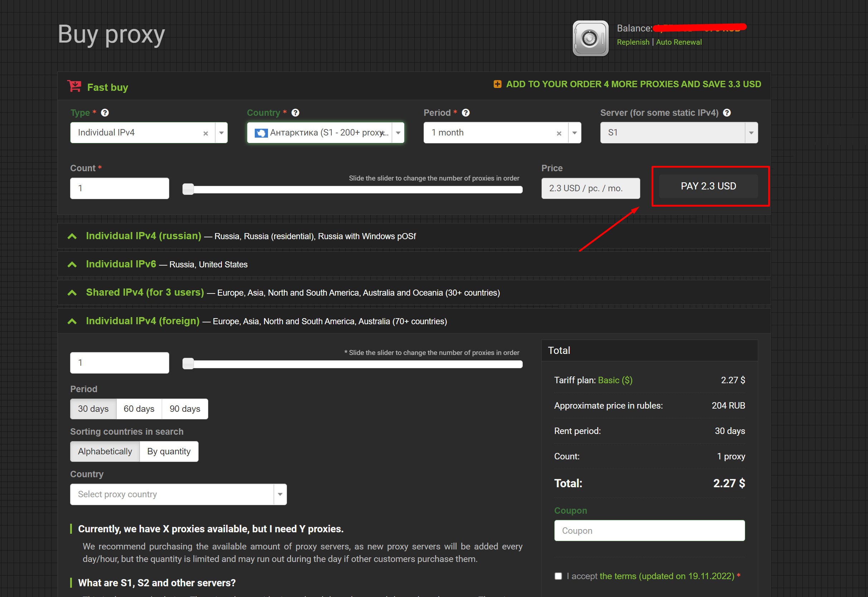Click the safe balance icon
Screen dimensions: 868x597
590,38
